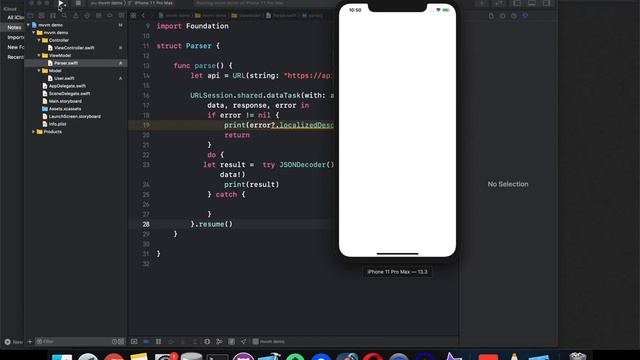Open Main.storyboard in navigator
640x360 pixels.
[x=65, y=101]
